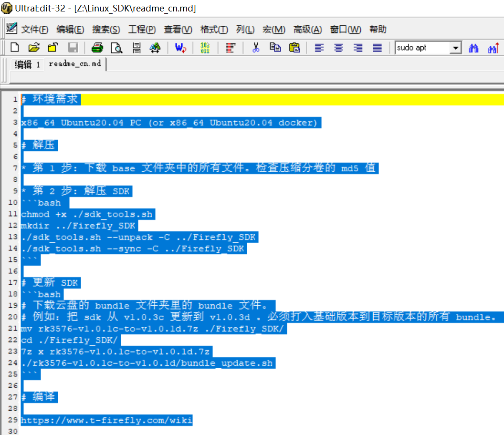
Task: Open the 查看(V) menu
Action: pos(178,30)
